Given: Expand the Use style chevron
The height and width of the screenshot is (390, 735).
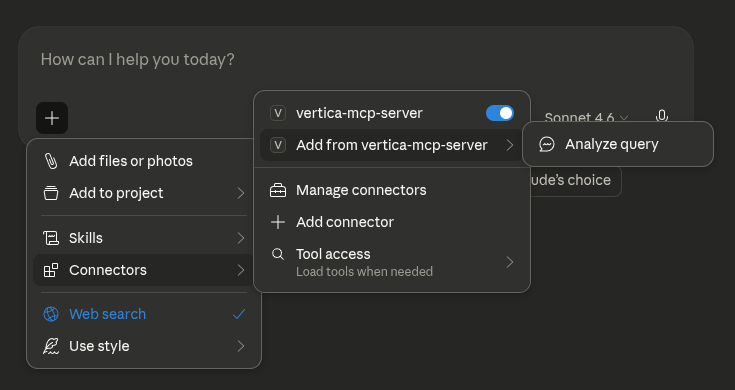Looking at the screenshot, I should (x=241, y=346).
